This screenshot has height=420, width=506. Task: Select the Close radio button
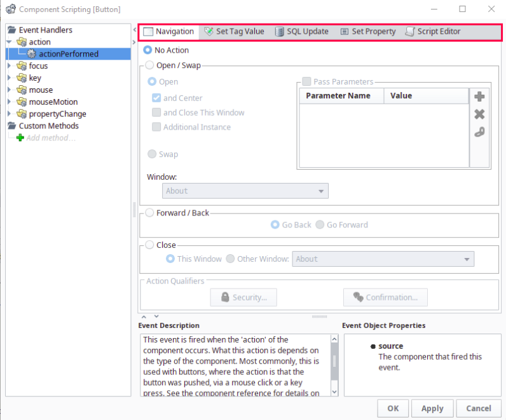149,245
